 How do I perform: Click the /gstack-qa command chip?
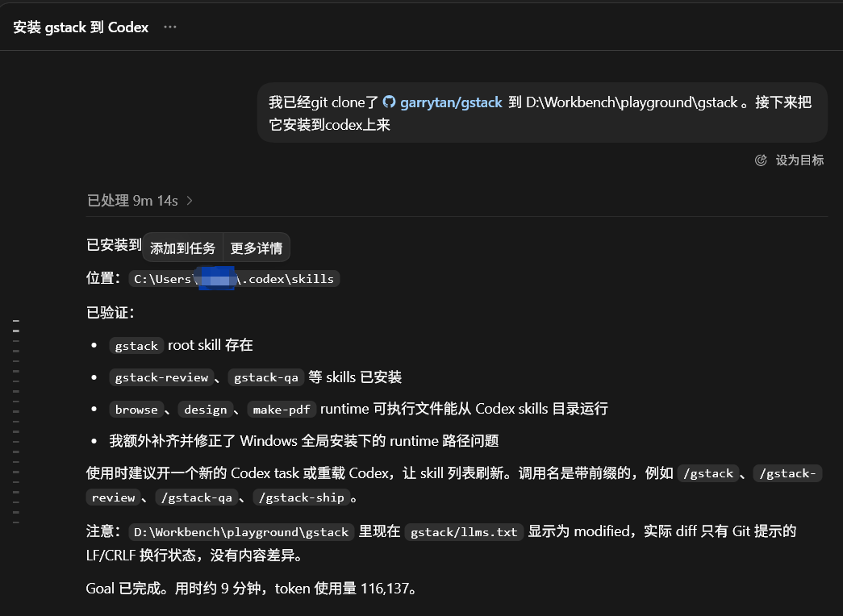tap(197, 497)
